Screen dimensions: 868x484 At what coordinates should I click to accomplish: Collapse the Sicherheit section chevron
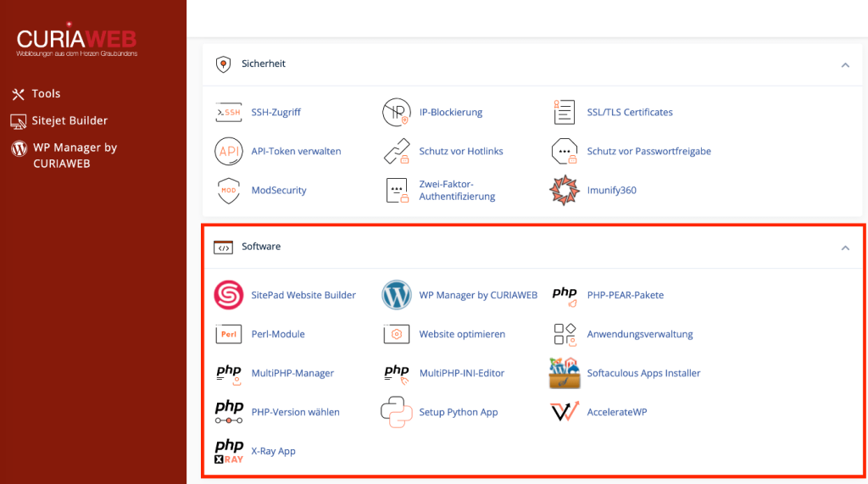[x=845, y=64]
